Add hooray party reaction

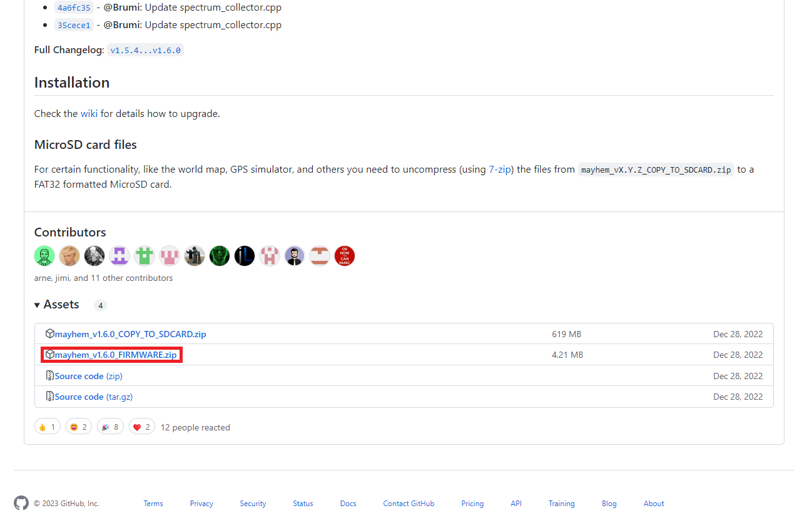110,427
